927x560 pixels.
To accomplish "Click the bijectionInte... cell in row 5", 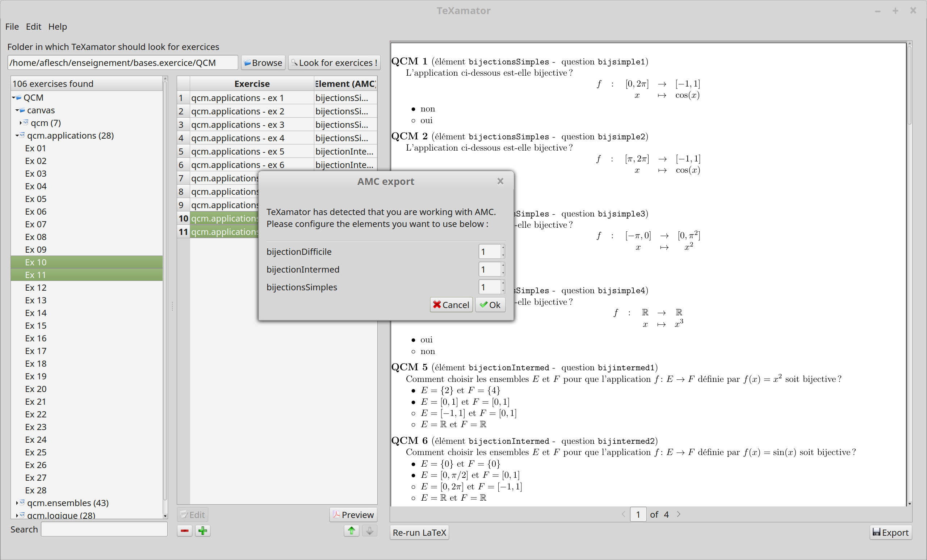I will click(x=345, y=152).
